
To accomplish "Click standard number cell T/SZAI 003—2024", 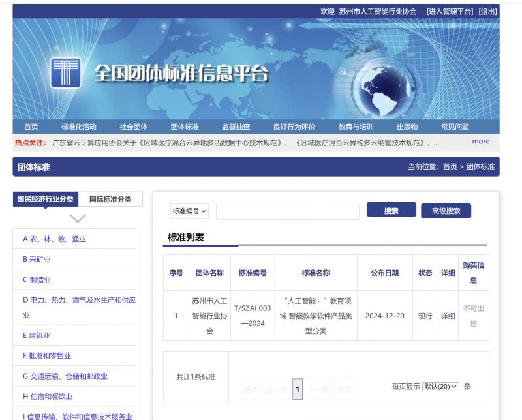I will point(253,316).
